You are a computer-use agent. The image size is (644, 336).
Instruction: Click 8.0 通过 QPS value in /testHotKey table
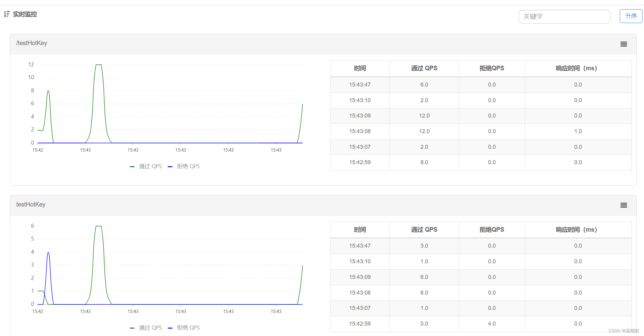pyautogui.click(x=424, y=163)
